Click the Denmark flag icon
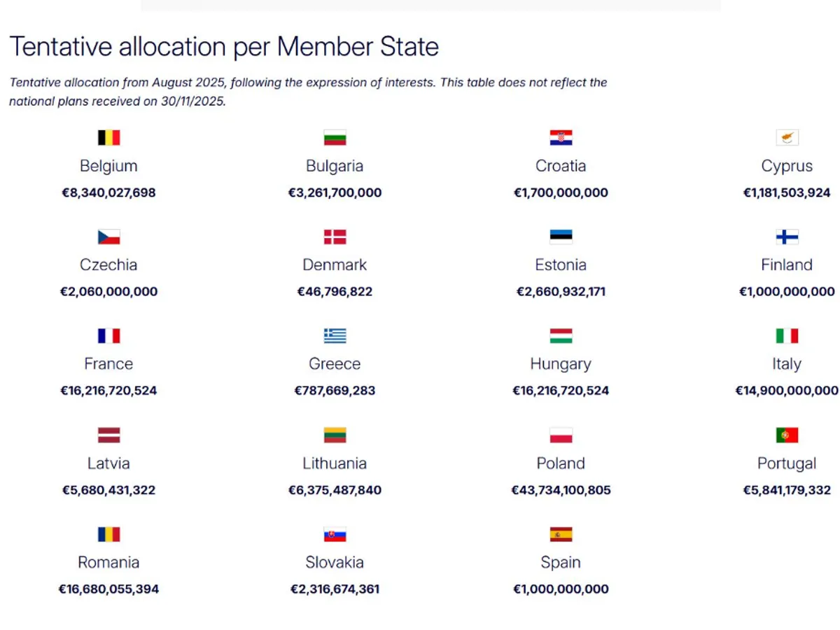Viewport: 840px width, 630px height. [335, 237]
